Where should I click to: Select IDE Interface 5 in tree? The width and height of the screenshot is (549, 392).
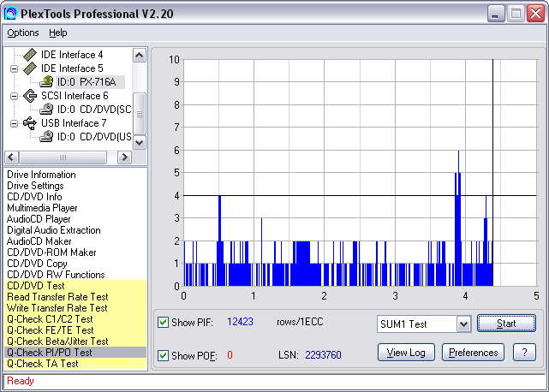pyautogui.click(x=72, y=68)
